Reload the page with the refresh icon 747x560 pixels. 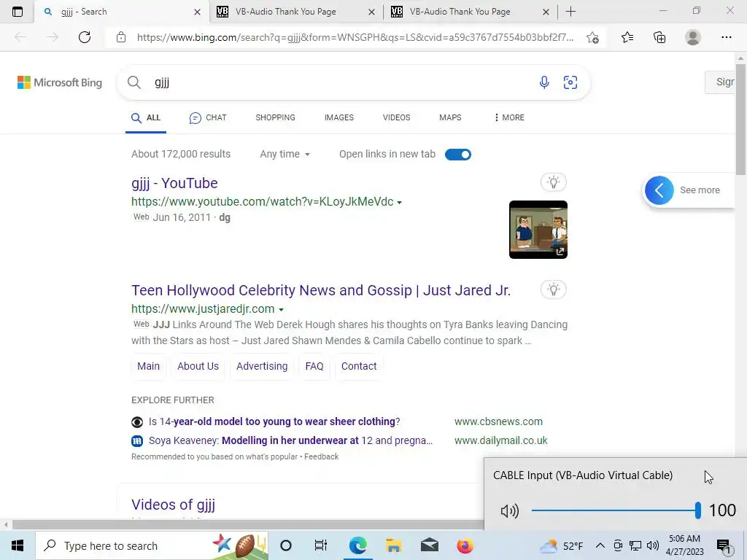coord(85,37)
